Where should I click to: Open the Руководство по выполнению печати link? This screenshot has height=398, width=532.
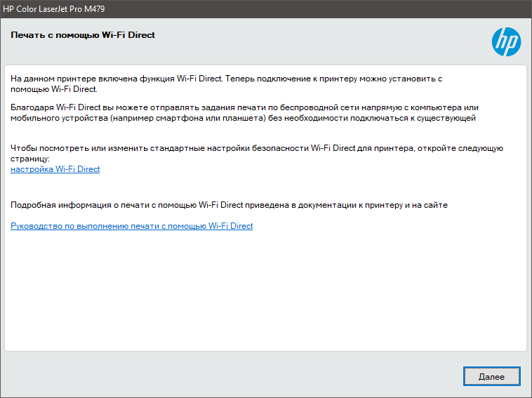pyautogui.click(x=131, y=226)
